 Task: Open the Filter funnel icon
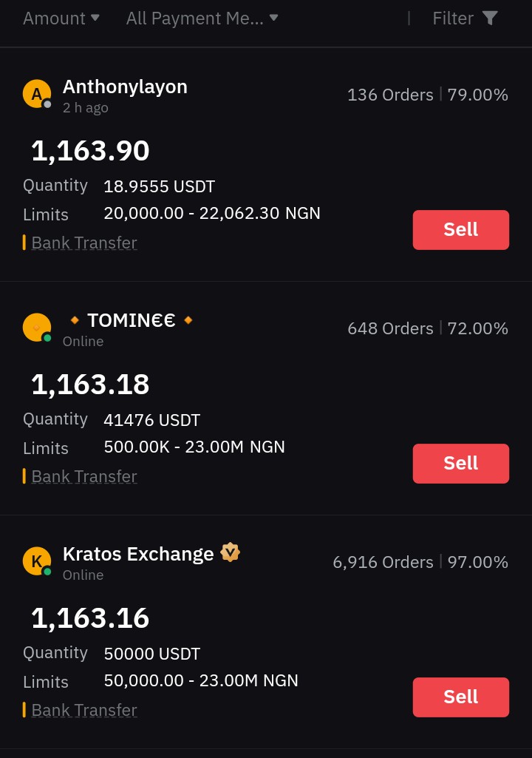coord(490,18)
